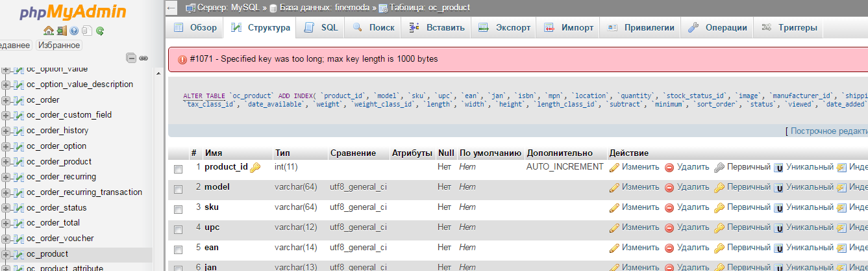The width and height of the screenshot is (868, 271).
Task: Expand the oc_option_value_description tree node
Action: coord(6,84)
